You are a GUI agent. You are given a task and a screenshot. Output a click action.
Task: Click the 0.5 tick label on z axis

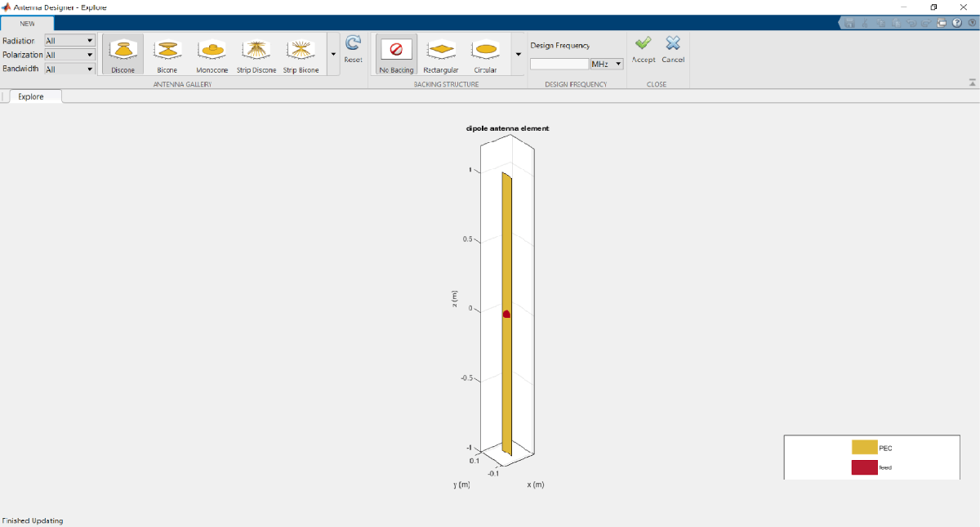pos(467,239)
